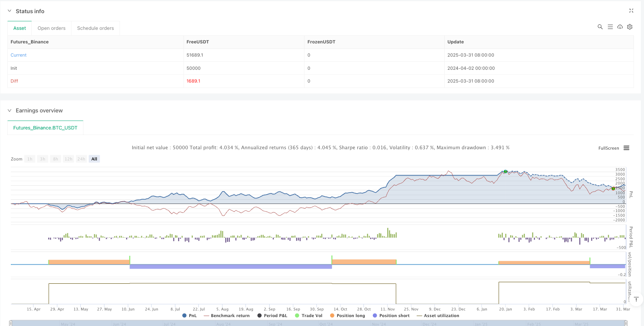Open table settings gear icon
644x326 pixels.
pyautogui.click(x=630, y=27)
